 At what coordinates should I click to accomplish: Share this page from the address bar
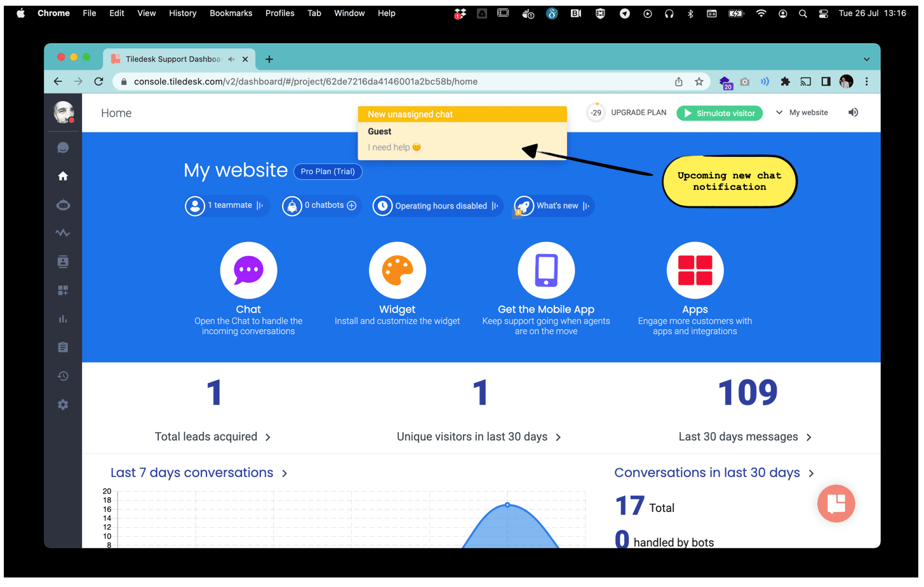(679, 81)
